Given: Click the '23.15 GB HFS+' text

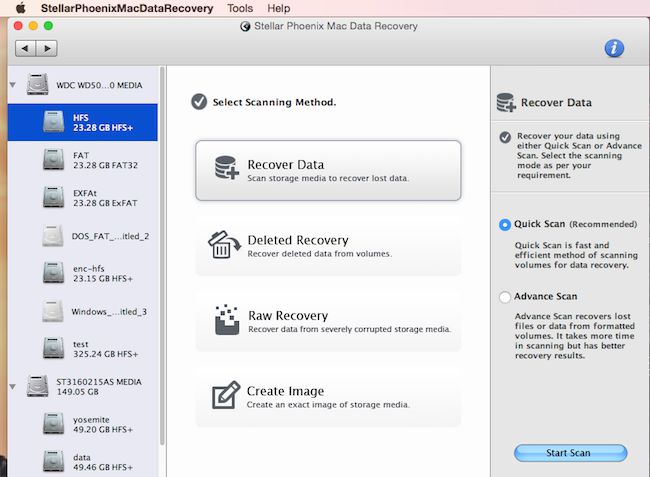Looking at the screenshot, I should [103, 278].
